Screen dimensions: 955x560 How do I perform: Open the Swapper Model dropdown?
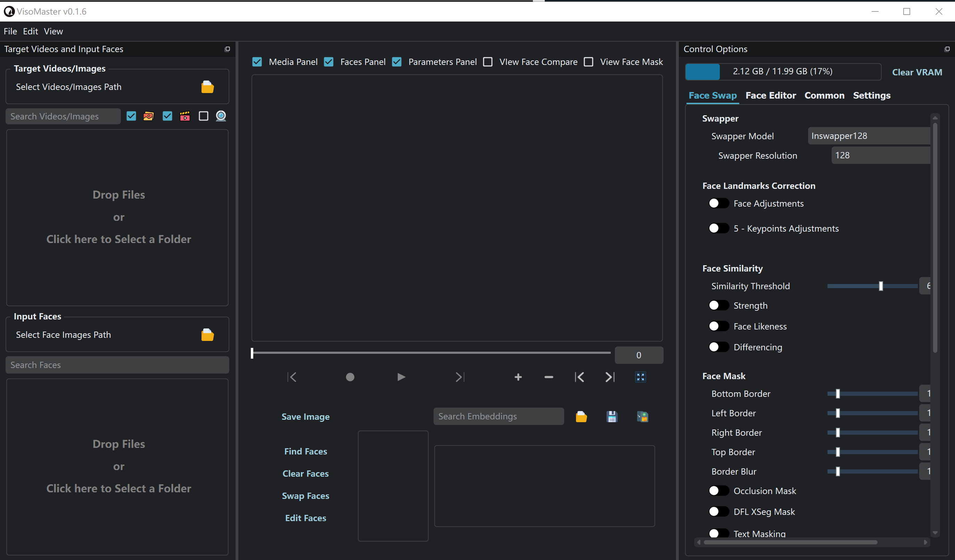point(868,136)
